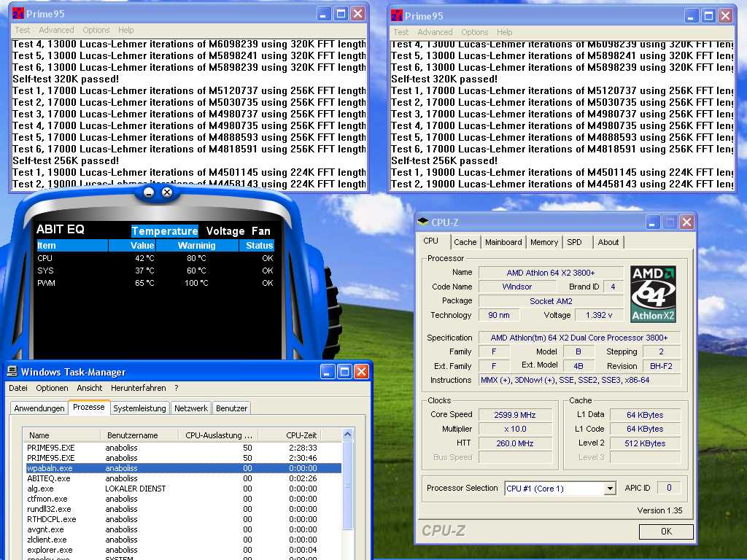Close the ABIT EQ gadget with round X button
The width and height of the screenshot is (747, 560).
coord(167,192)
